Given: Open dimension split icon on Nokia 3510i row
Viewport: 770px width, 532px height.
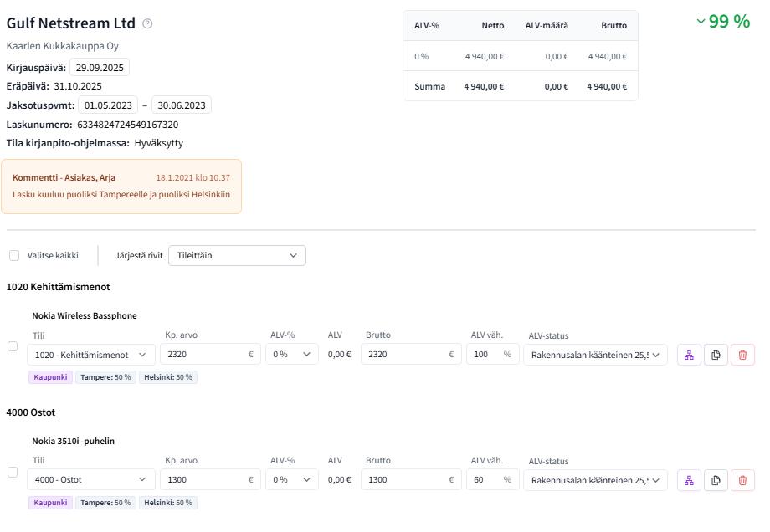Looking at the screenshot, I should coord(689,480).
